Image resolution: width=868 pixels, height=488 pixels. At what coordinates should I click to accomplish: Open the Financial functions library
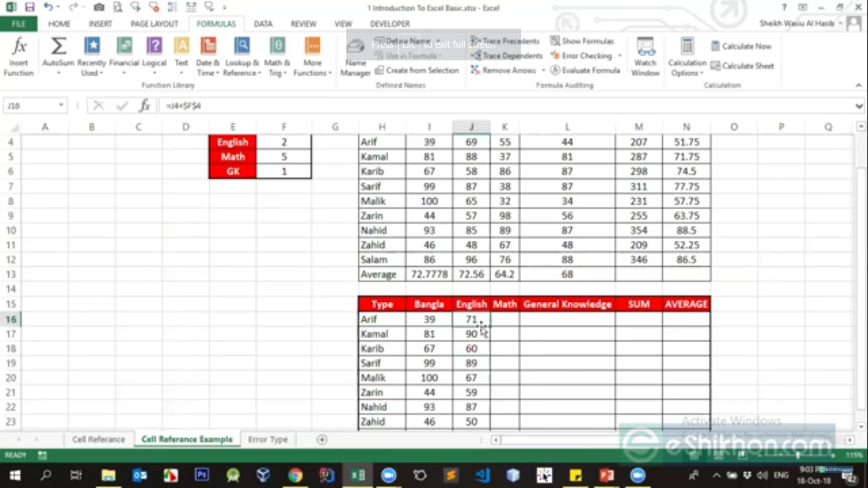click(124, 56)
